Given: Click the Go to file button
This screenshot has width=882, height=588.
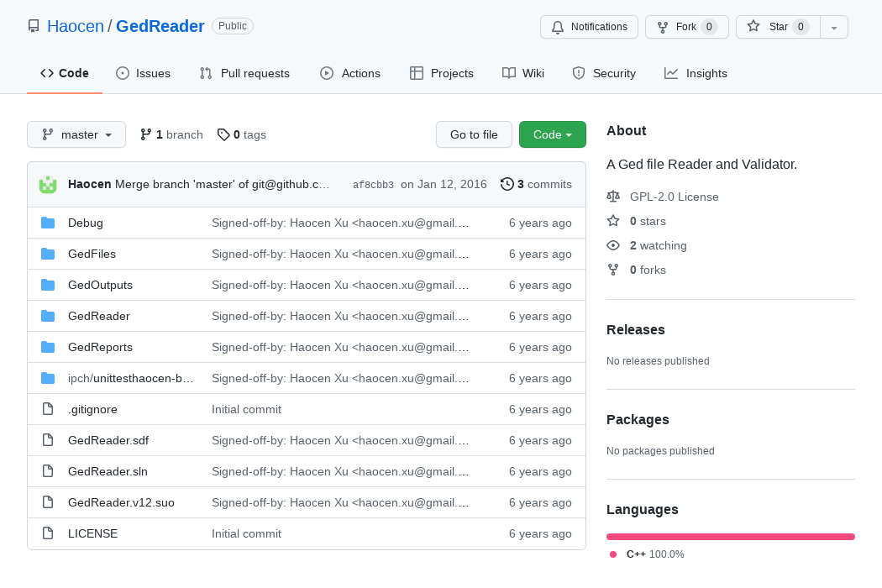Looking at the screenshot, I should 474,134.
